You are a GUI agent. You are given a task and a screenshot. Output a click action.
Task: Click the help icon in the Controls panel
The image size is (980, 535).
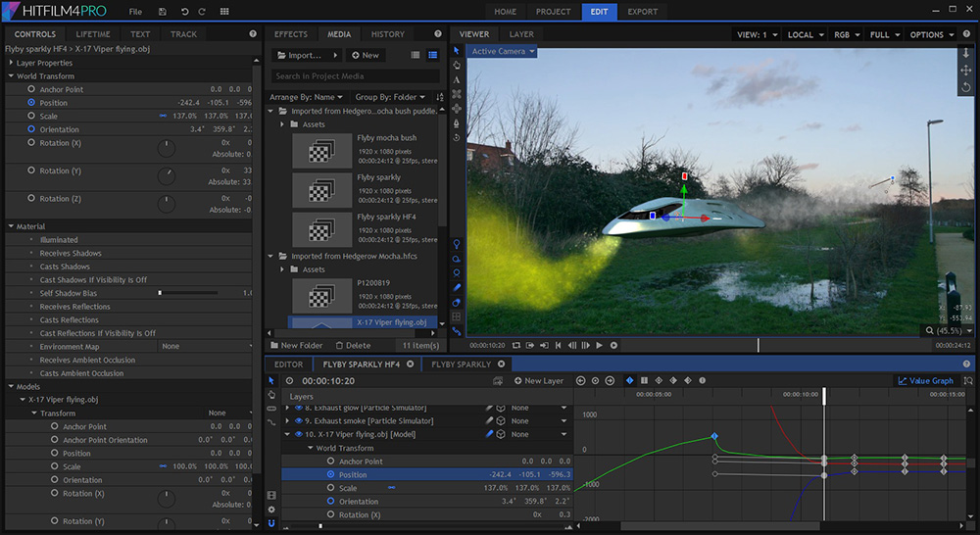pyautogui.click(x=253, y=34)
